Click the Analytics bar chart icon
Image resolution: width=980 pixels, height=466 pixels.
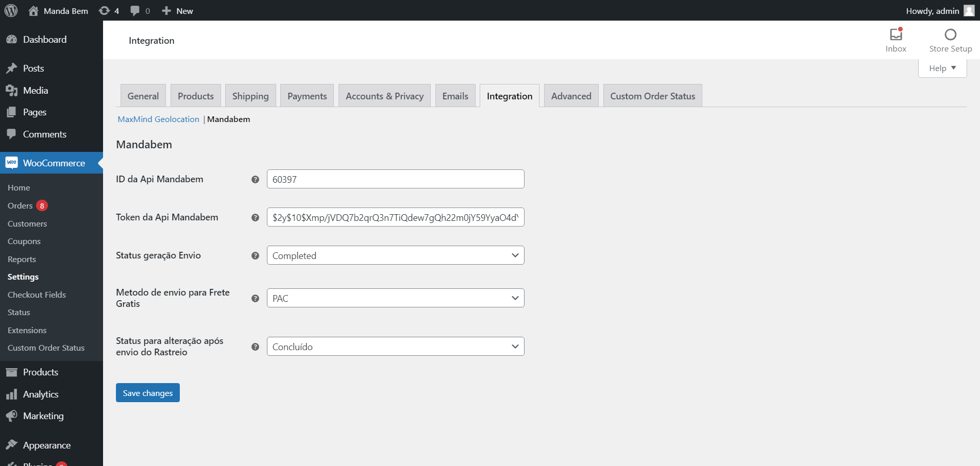(11, 394)
